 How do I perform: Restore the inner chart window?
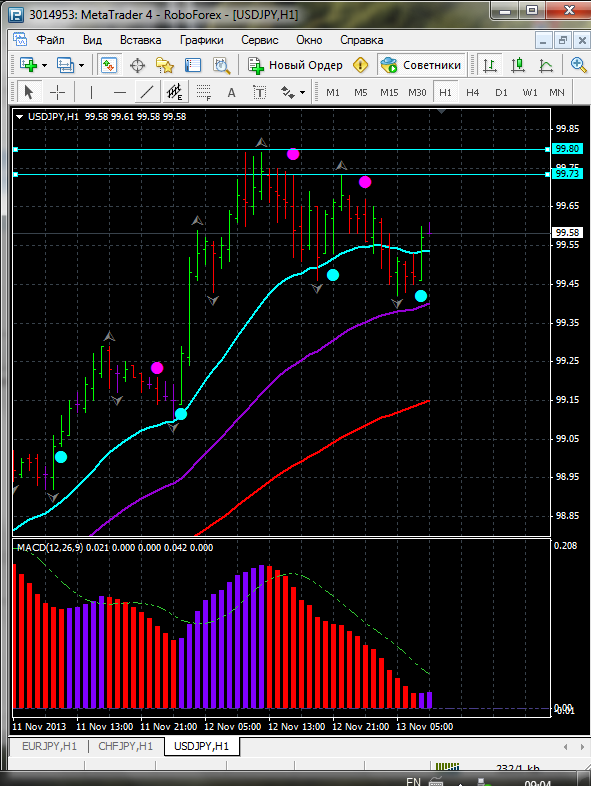coord(562,40)
